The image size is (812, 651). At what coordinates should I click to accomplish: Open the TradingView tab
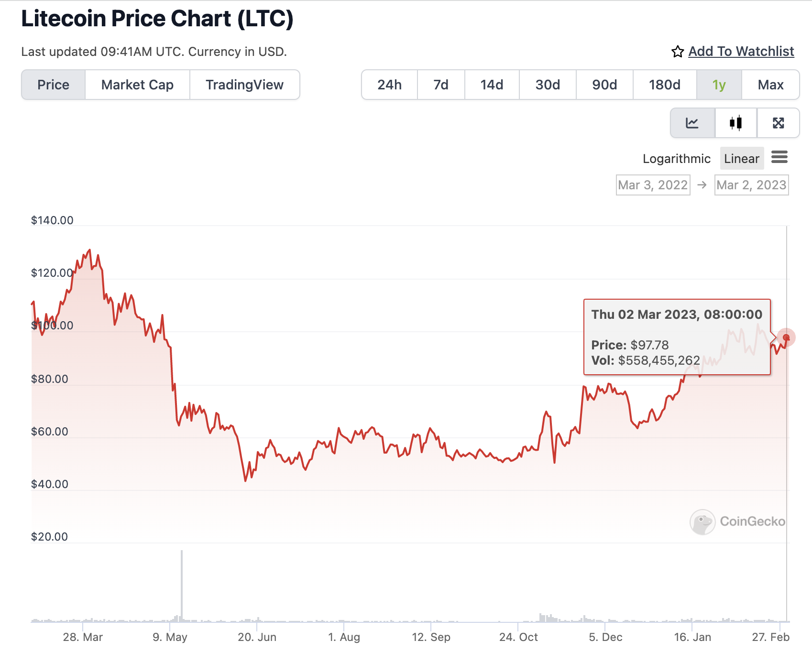coord(244,85)
